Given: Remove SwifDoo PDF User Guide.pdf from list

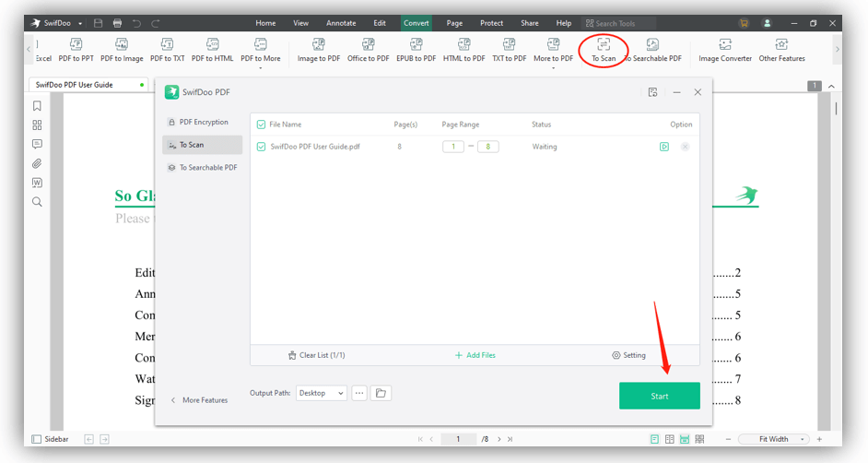Looking at the screenshot, I should click(686, 147).
